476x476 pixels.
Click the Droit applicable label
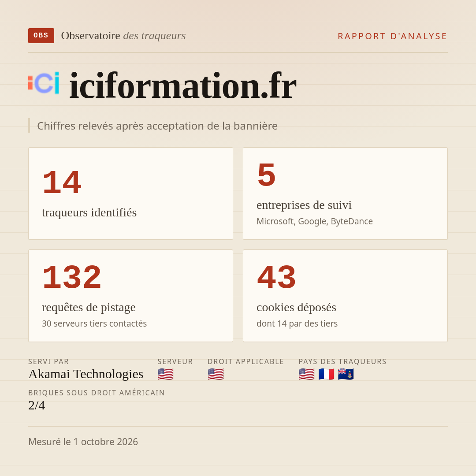click(245, 361)
